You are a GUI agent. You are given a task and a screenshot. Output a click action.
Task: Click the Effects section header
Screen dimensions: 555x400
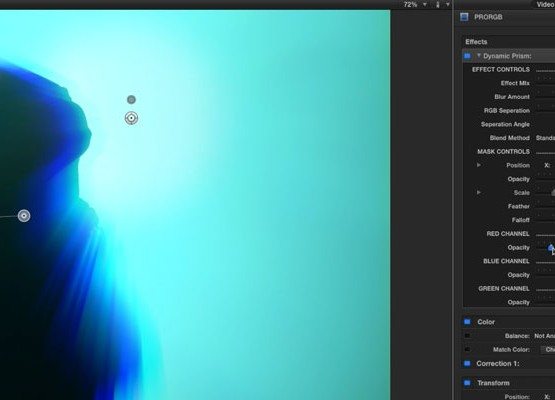476,42
